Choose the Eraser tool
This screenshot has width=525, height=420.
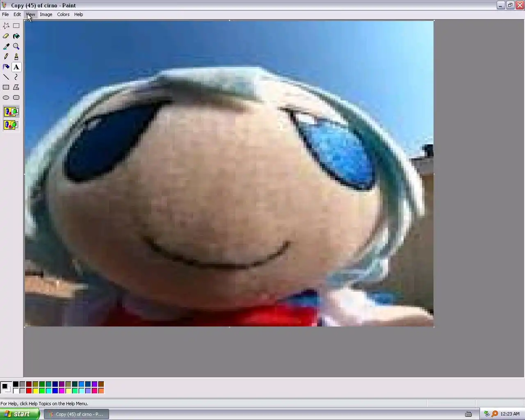pos(6,36)
